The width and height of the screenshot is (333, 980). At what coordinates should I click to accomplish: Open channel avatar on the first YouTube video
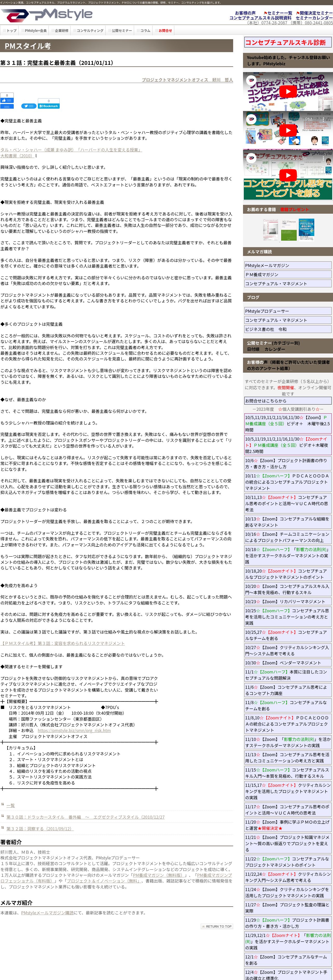[x=251, y=81]
